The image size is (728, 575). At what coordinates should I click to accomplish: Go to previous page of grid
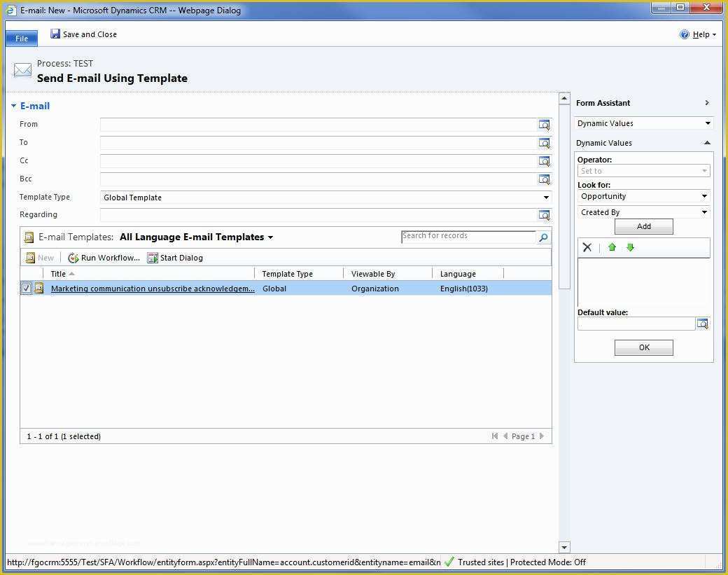coord(505,436)
